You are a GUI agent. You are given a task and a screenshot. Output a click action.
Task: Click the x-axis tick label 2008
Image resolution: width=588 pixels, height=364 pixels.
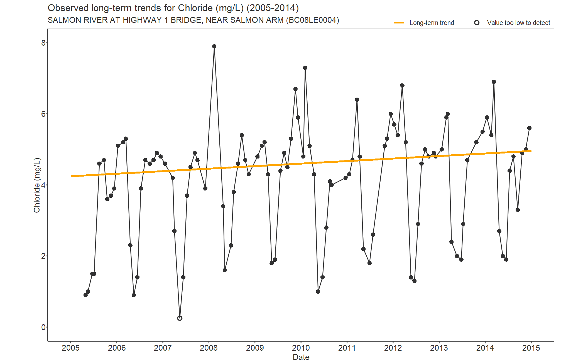(x=209, y=348)
